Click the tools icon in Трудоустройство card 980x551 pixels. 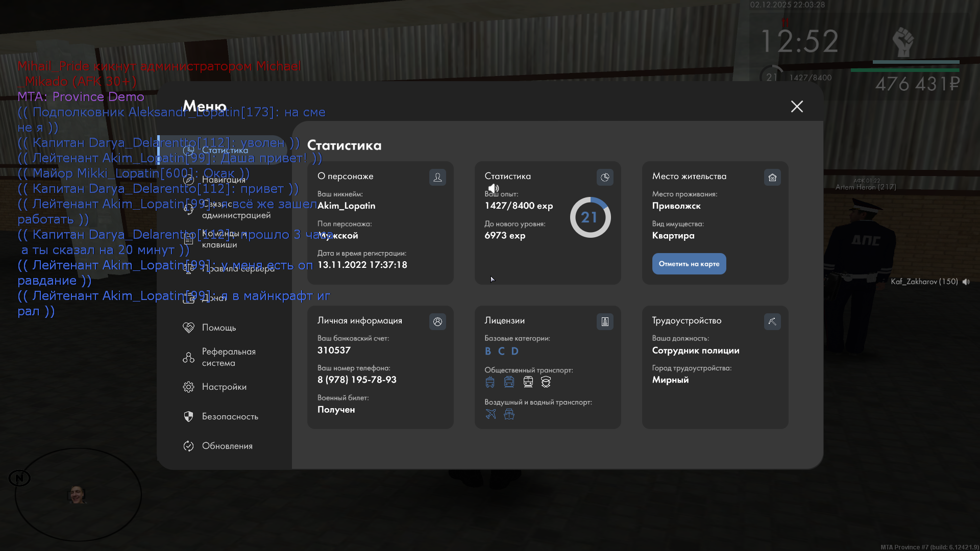pos(772,321)
